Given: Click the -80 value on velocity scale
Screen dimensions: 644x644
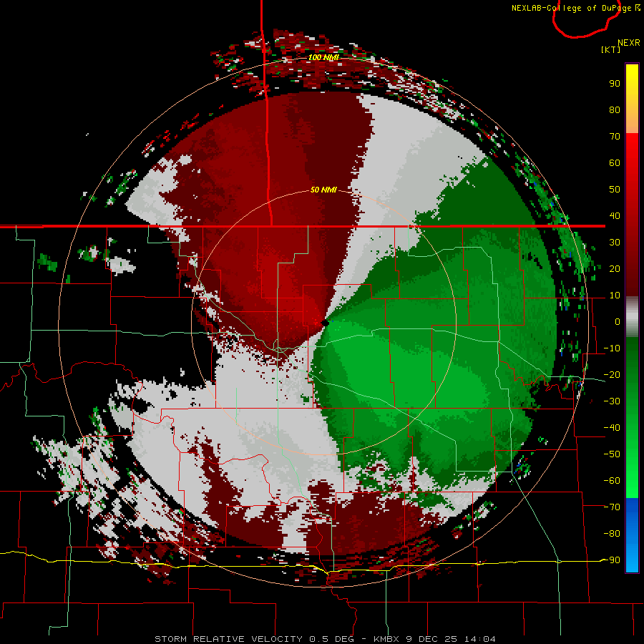Looking at the screenshot, I should pos(612,534).
